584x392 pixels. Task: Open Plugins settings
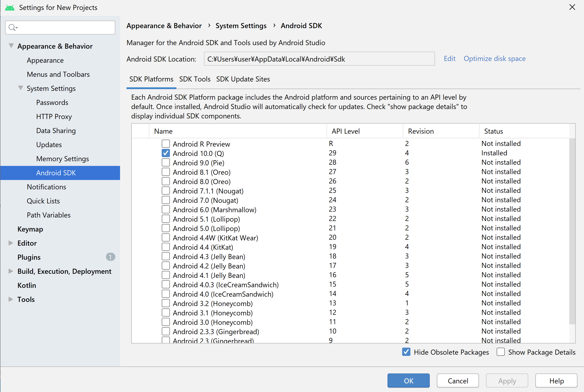[x=29, y=257]
